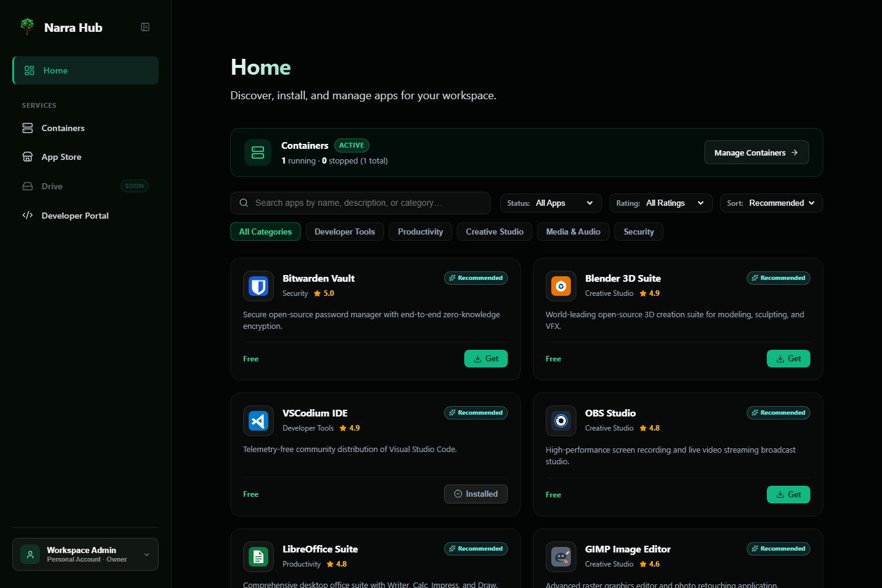The width and height of the screenshot is (882, 588).
Task: Click the Recommended badge on VSCodium IDE
Action: (x=476, y=413)
